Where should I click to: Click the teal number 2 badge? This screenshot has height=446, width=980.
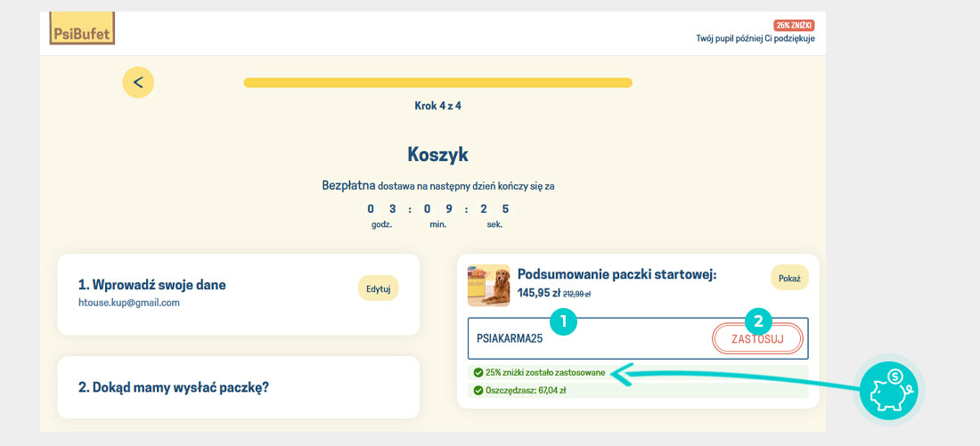point(758,322)
